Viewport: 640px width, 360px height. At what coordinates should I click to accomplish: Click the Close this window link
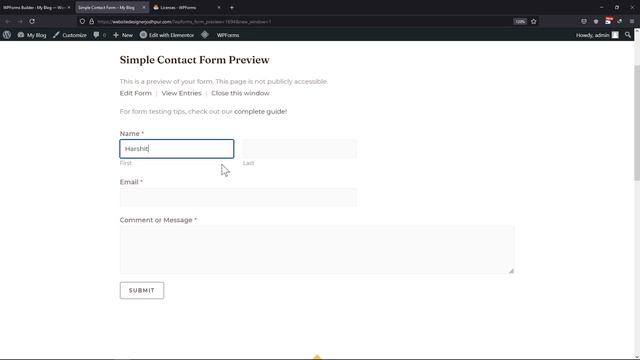240,93
